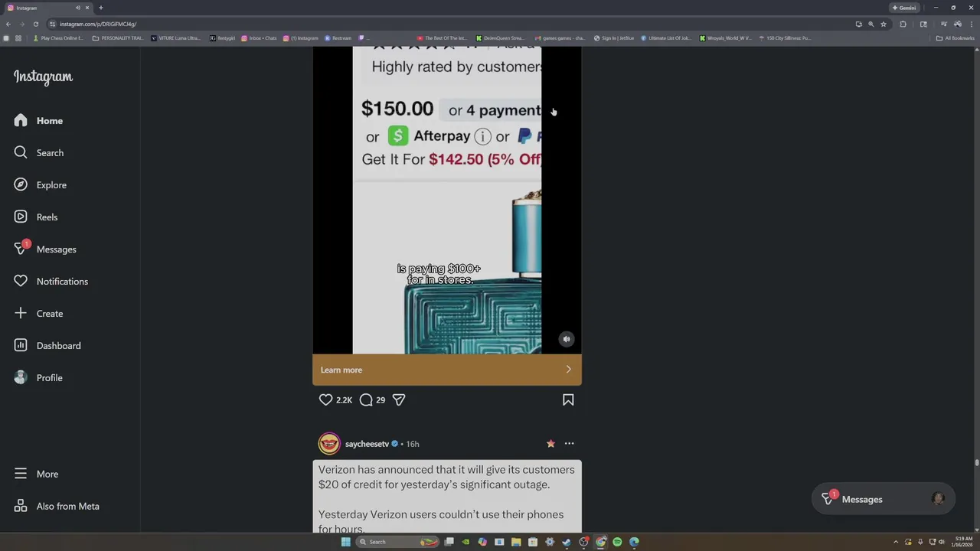This screenshot has height=551, width=980.
Task: Open PERSONALITY TRAI... bookmark folder
Action: 118,37
